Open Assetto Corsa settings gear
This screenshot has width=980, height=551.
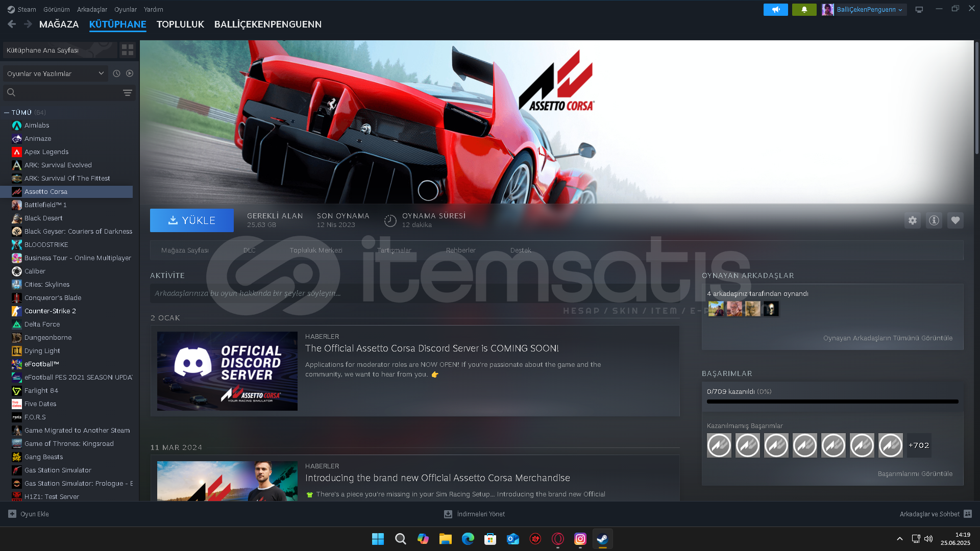click(912, 220)
